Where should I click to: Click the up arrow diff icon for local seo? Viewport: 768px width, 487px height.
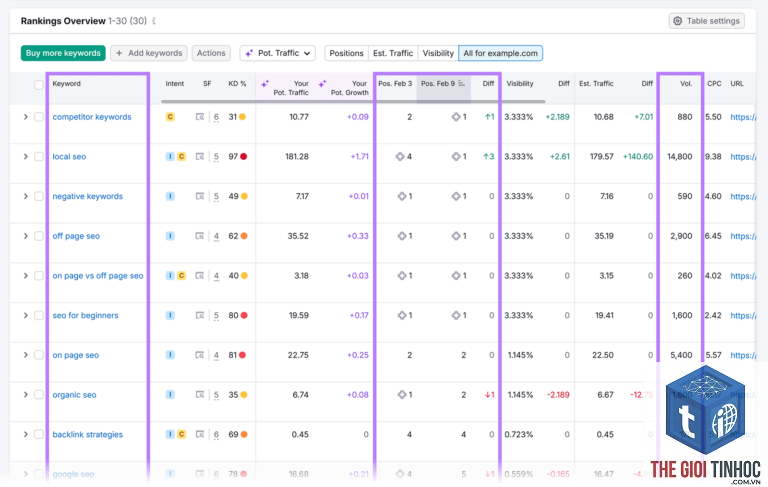click(x=486, y=157)
